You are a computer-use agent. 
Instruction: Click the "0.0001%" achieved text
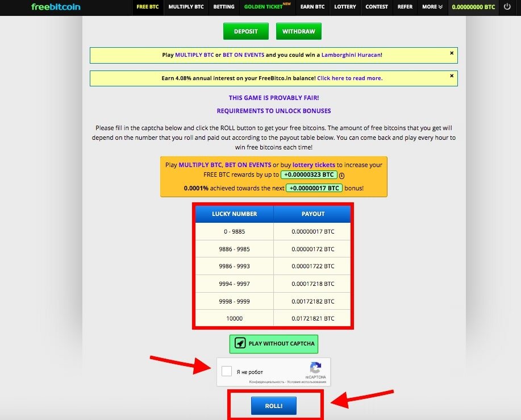(196, 188)
